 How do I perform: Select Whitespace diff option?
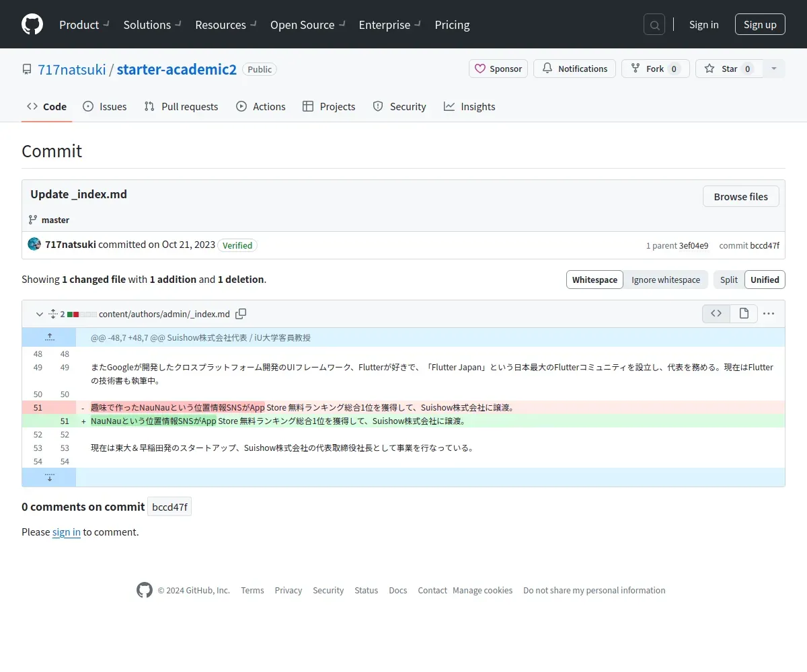click(x=594, y=280)
